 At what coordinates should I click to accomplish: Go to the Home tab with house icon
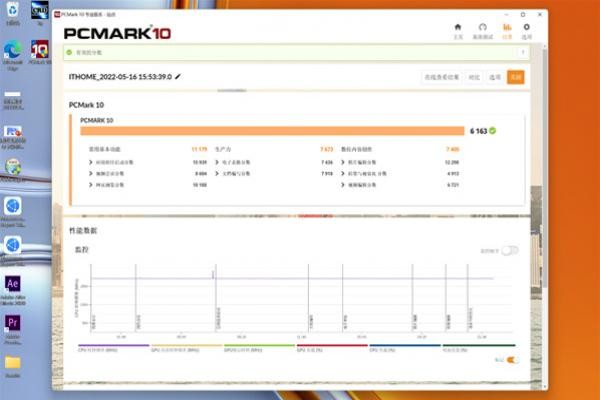458,31
